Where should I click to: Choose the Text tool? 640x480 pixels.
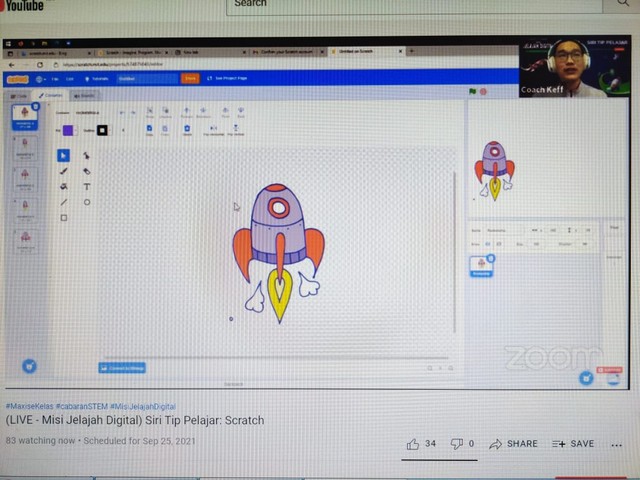(87, 186)
